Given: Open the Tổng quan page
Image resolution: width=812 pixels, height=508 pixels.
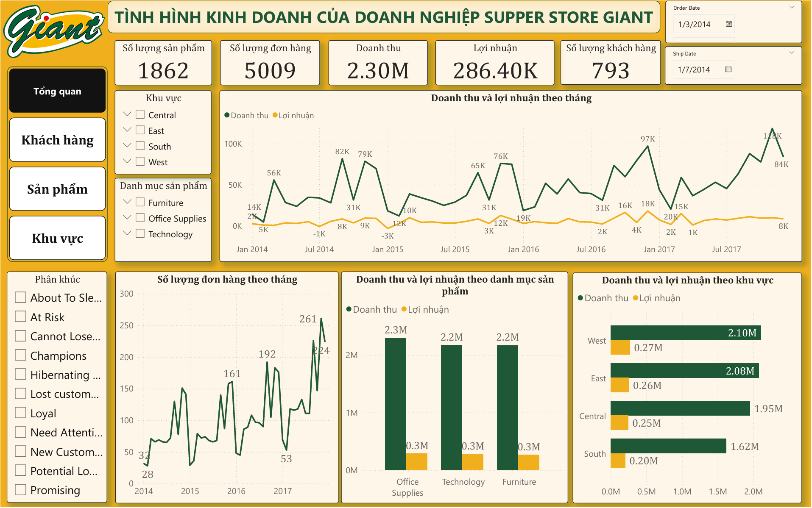Looking at the screenshot, I should tap(57, 91).
